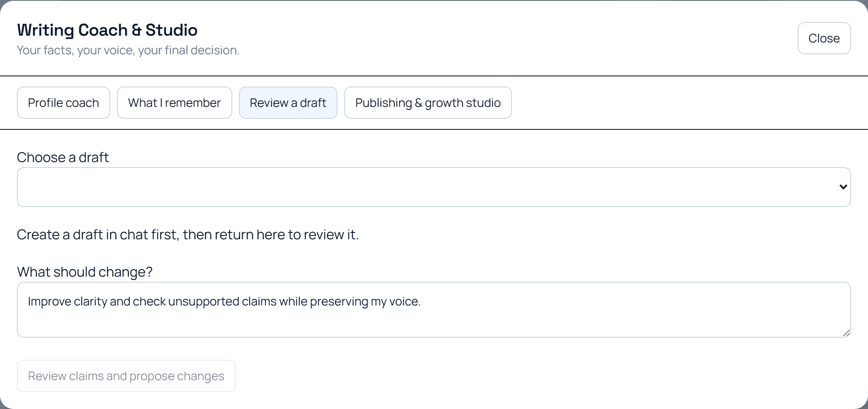Click the textarea resize handle corner
Image resolution: width=868 pixels, height=409 pixels.
(x=846, y=333)
